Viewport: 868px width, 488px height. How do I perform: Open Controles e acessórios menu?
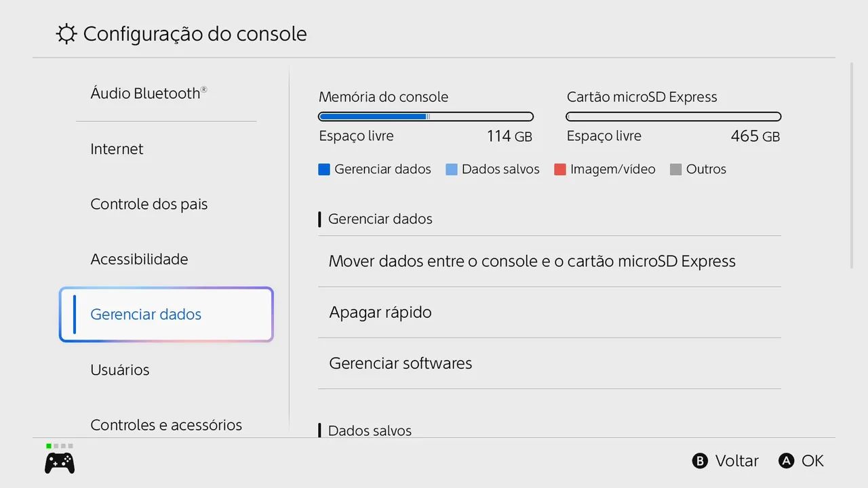[166, 425]
